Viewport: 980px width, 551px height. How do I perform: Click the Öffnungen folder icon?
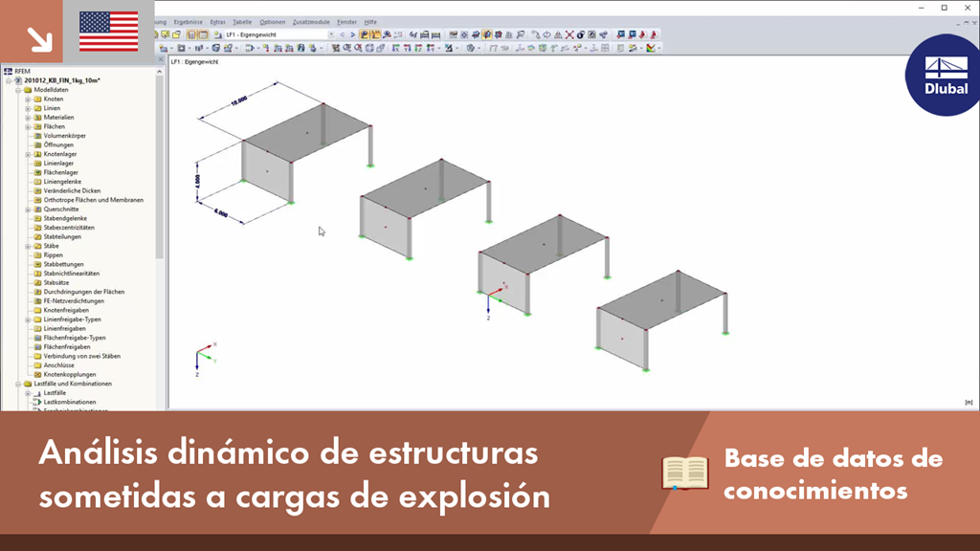(37, 145)
